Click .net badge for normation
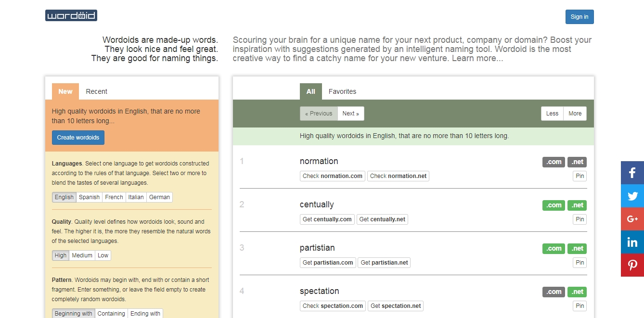 [578, 162]
